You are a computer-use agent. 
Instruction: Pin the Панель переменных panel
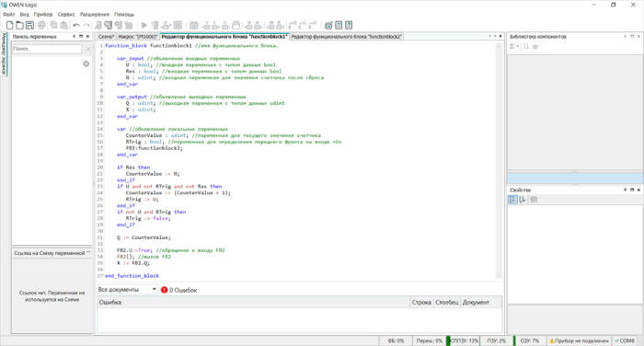tap(75, 37)
